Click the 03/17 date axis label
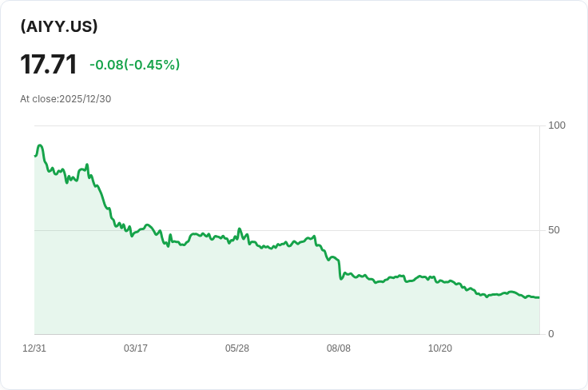The image size is (588, 390). (x=135, y=348)
